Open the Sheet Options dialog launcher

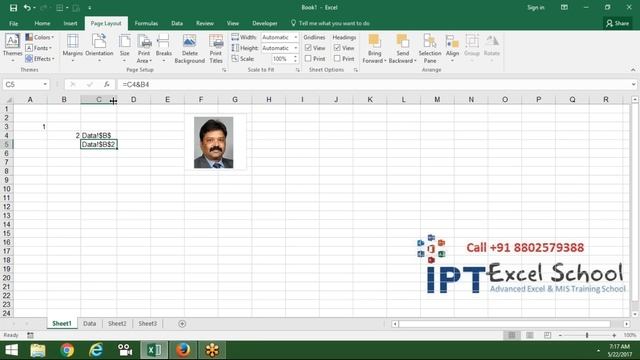356,70
